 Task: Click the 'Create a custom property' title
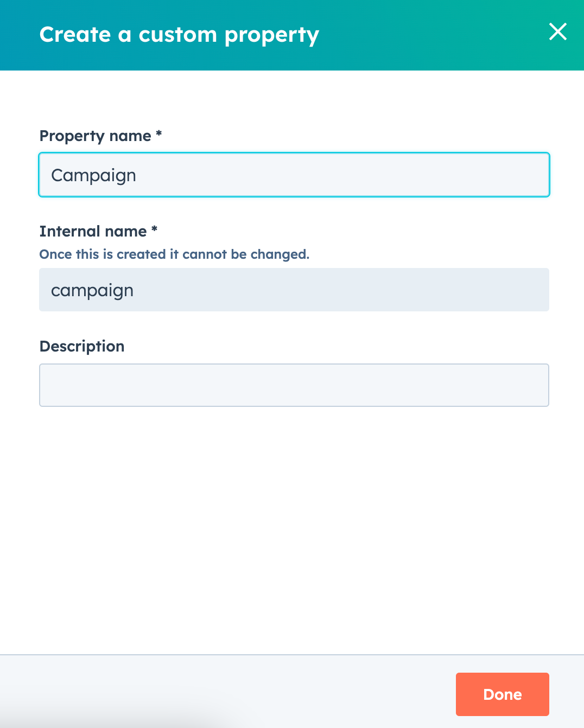pos(179,35)
